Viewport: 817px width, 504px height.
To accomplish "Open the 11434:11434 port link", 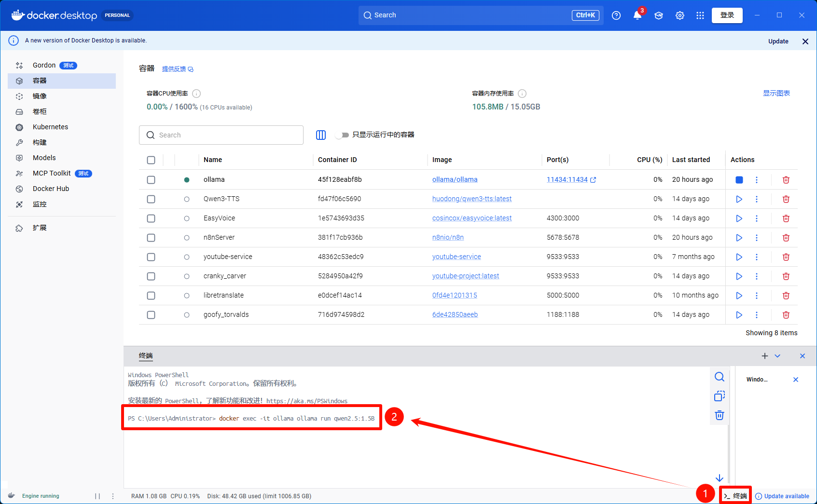I will pos(571,180).
